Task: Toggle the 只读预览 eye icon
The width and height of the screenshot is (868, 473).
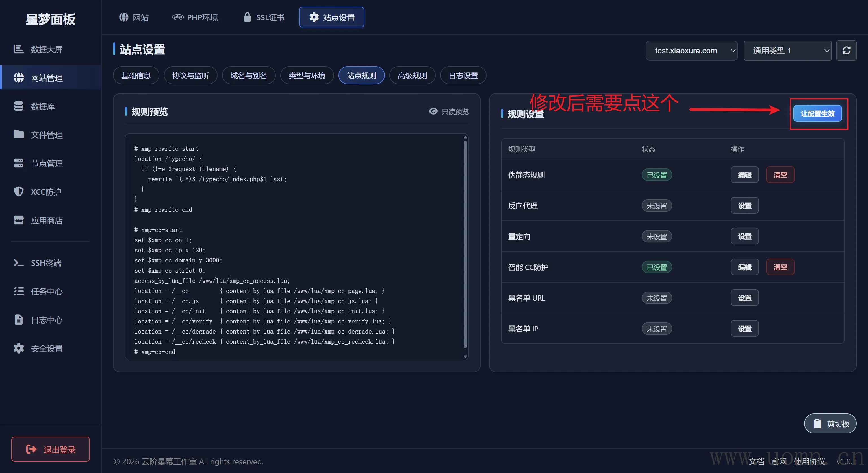Action: pos(433,111)
